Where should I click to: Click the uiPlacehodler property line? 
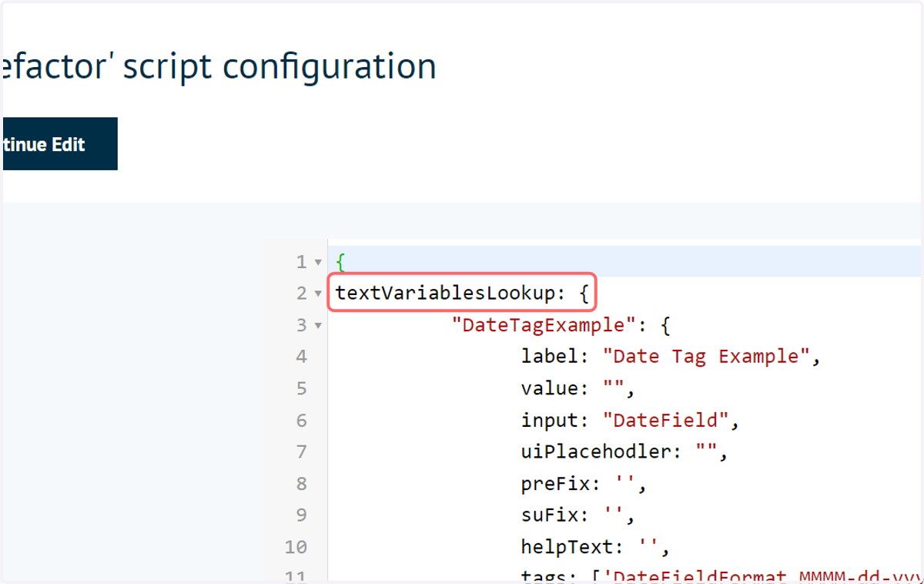[x=624, y=451]
